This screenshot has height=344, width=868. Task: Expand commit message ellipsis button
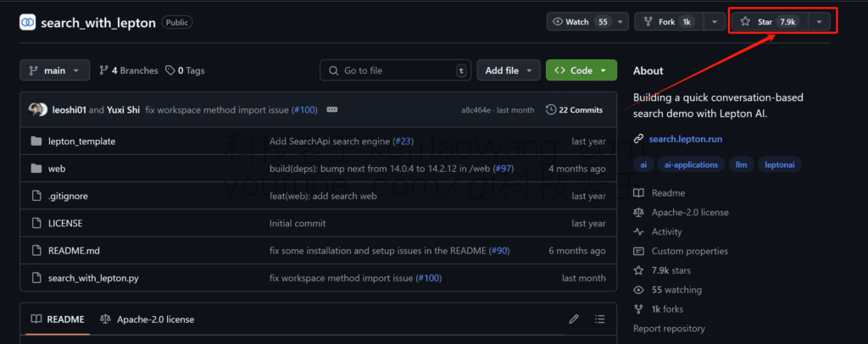pyautogui.click(x=332, y=109)
